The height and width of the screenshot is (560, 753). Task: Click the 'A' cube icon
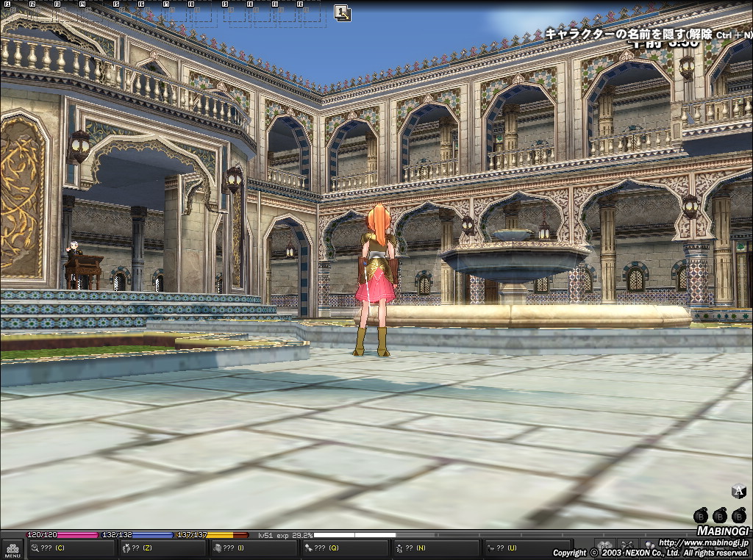pos(738,492)
